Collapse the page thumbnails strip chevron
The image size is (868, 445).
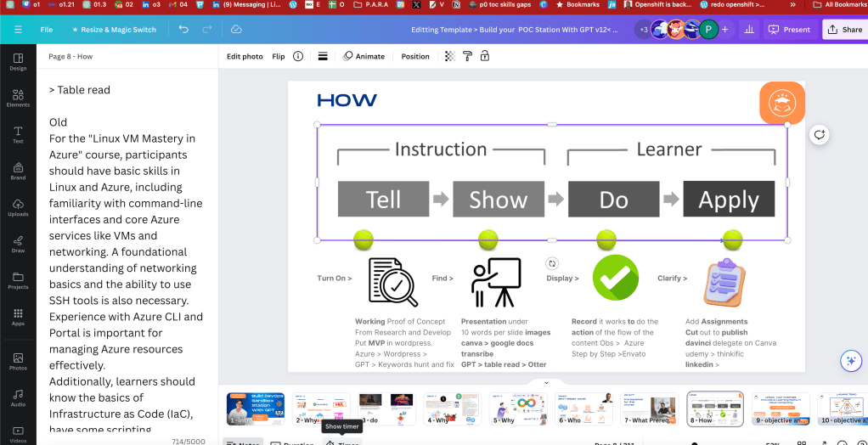click(x=546, y=382)
